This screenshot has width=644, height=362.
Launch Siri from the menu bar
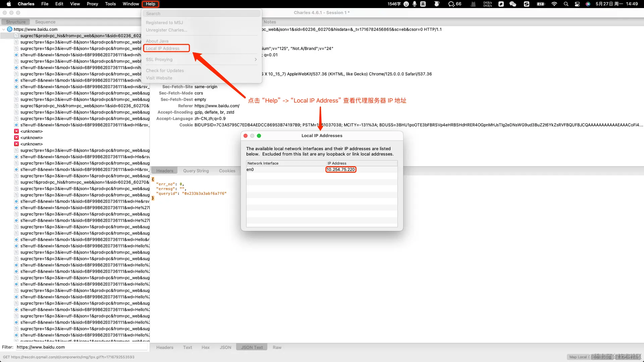(x=588, y=4)
